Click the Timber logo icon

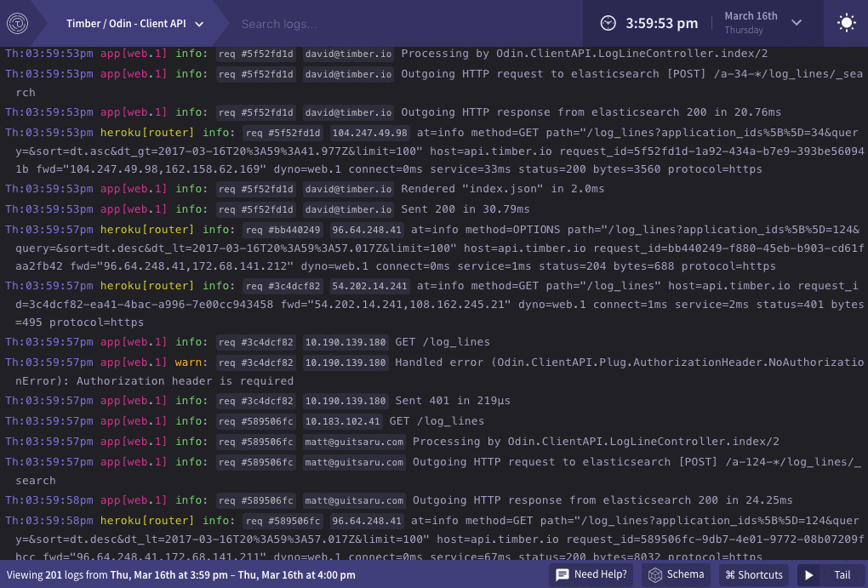click(17, 24)
